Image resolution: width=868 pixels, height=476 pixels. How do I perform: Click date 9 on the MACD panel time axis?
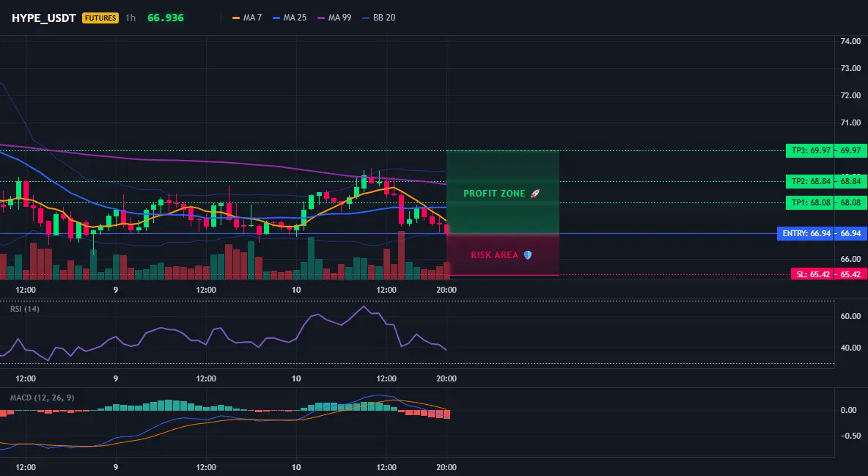point(116,467)
